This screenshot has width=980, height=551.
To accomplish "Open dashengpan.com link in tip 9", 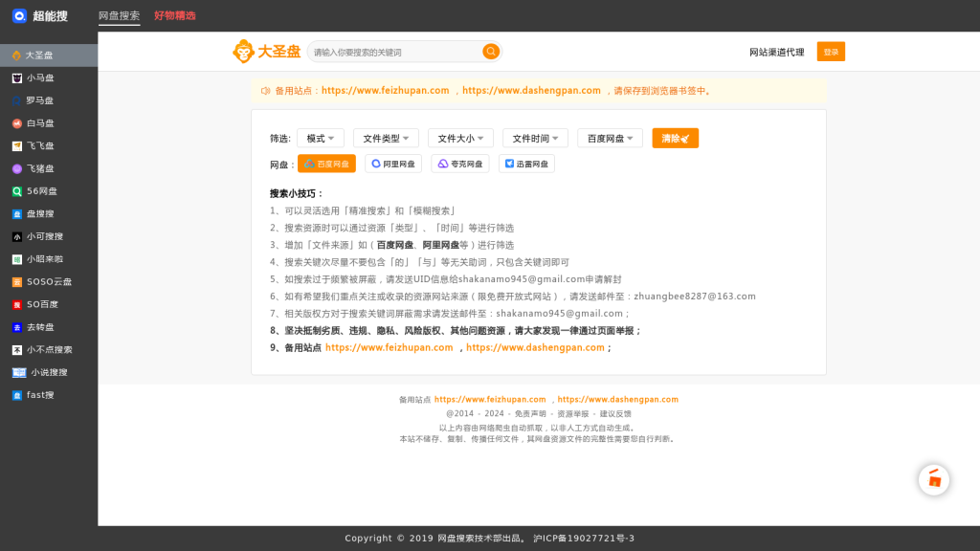I will [535, 347].
